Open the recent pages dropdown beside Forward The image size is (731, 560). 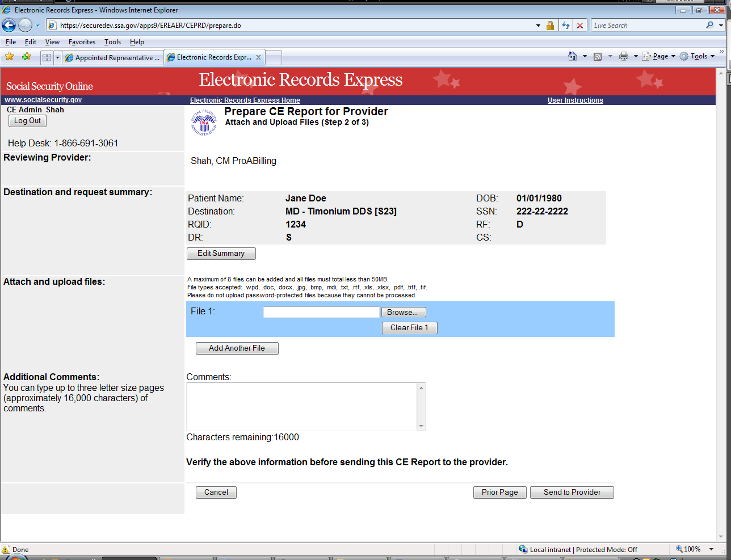(x=37, y=26)
